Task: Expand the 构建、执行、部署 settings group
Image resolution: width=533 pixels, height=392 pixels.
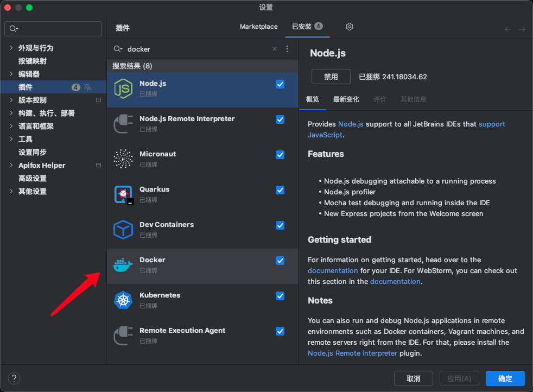Action: click(x=11, y=113)
